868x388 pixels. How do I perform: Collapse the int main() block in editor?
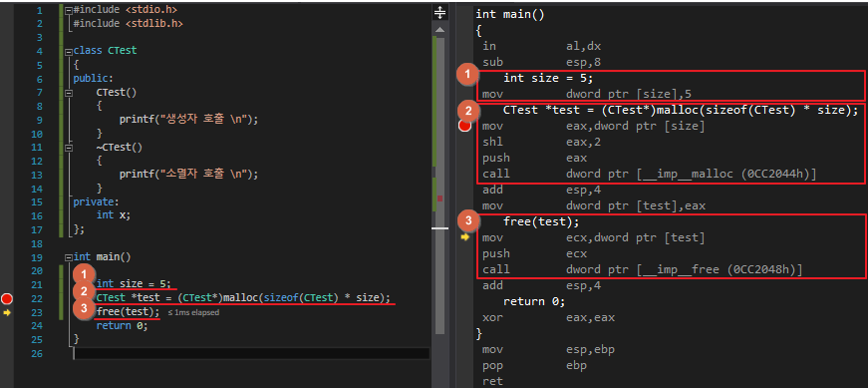click(68, 257)
